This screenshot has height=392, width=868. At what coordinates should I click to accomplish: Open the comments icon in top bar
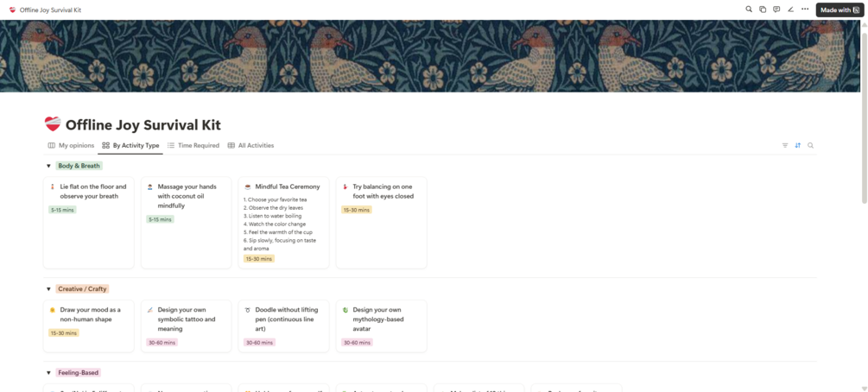776,9
